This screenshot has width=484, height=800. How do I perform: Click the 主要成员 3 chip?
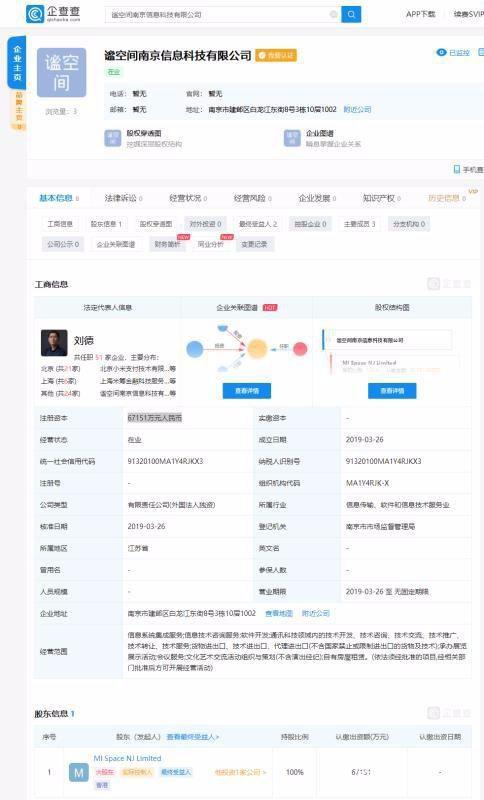click(x=360, y=224)
